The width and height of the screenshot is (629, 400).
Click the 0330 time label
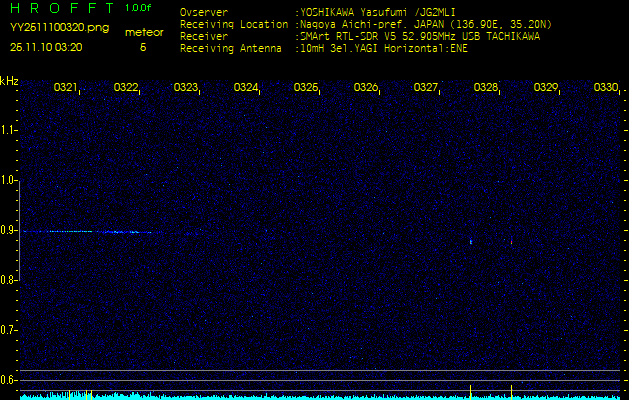[605, 87]
